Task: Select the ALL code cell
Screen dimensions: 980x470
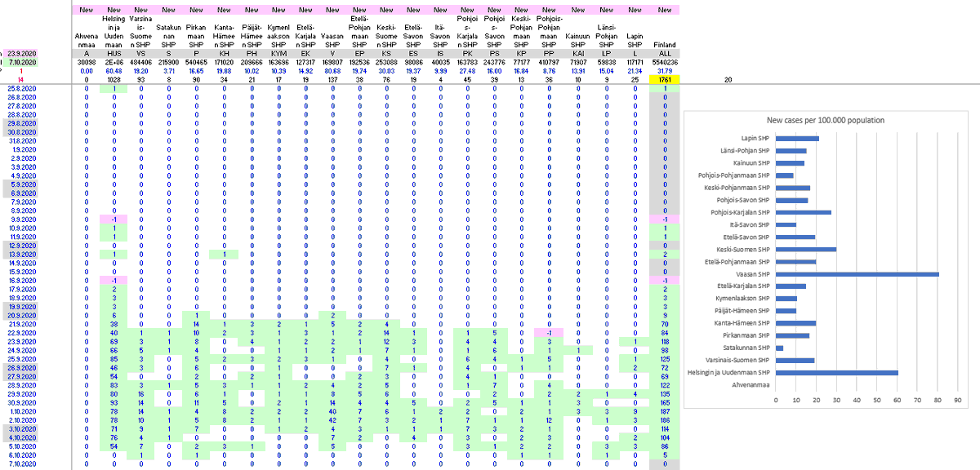Action: (666, 53)
